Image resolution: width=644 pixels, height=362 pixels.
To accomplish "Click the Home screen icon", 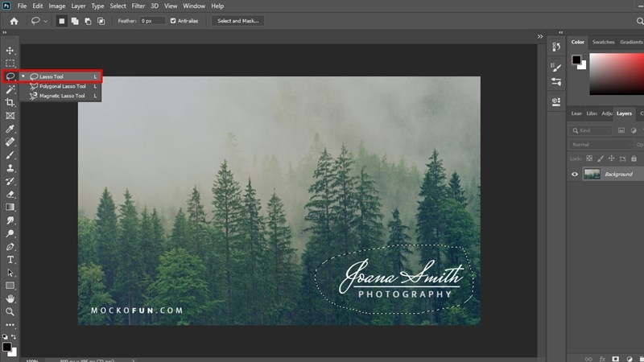I will [x=14, y=21].
